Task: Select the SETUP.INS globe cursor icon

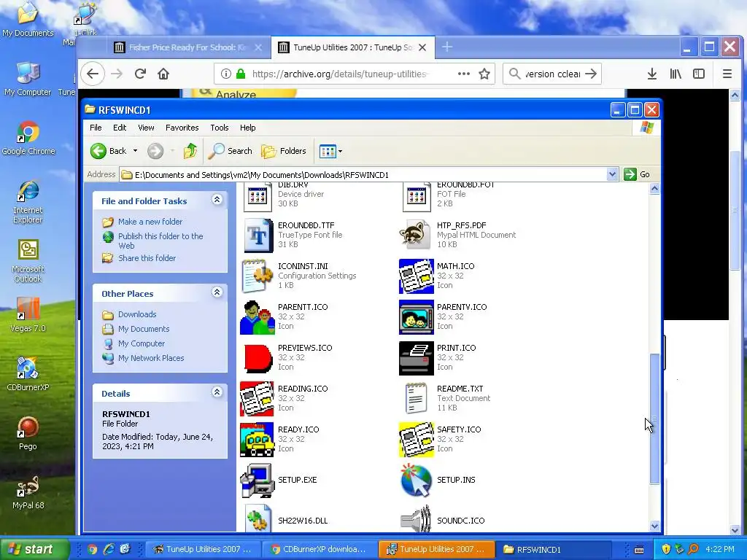Action: point(416,481)
